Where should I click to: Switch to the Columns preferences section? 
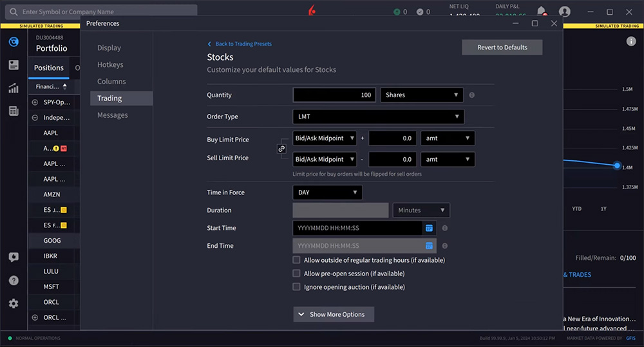point(111,82)
